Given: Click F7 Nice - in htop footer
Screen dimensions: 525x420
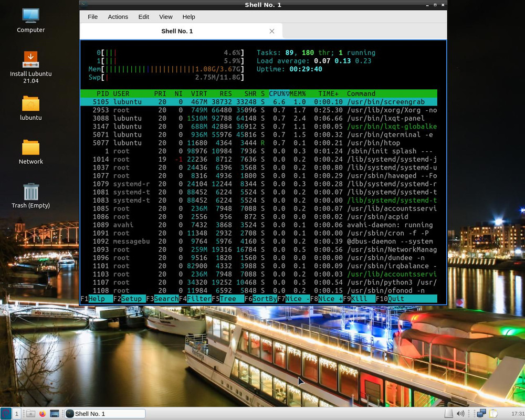Looking at the screenshot, I should point(293,299).
